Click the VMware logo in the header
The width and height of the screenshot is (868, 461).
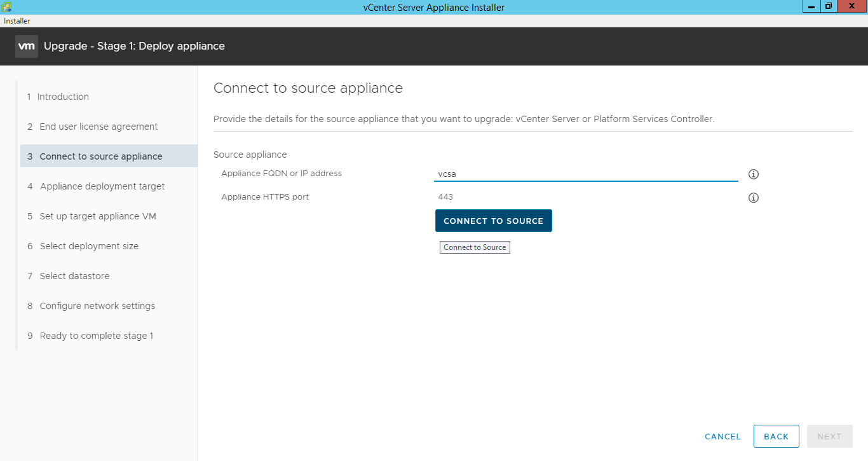coord(26,46)
